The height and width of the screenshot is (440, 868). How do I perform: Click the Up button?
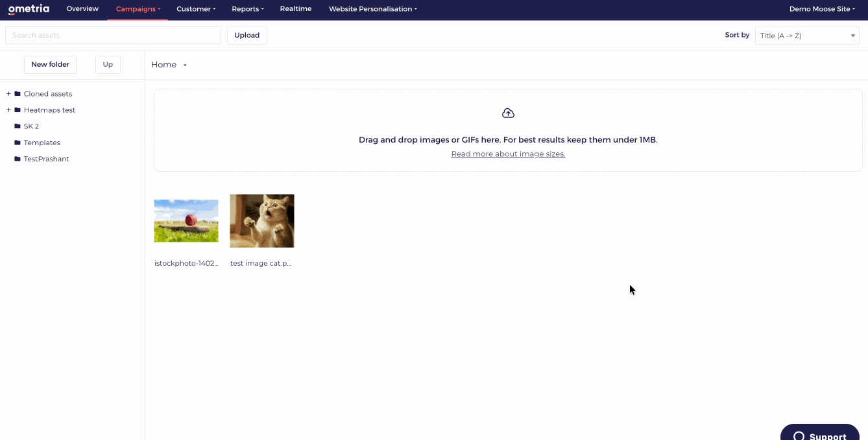pyautogui.click(x=108, y=64)
